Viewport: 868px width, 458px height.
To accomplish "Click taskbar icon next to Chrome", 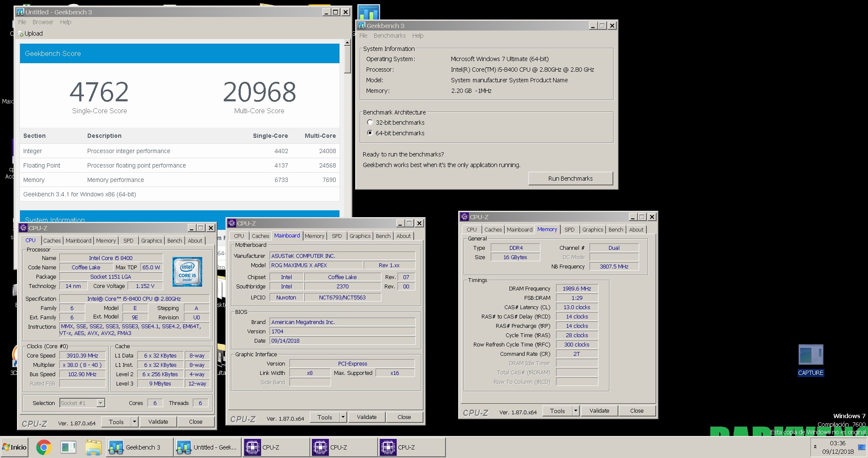I will [x=68, y=447].
